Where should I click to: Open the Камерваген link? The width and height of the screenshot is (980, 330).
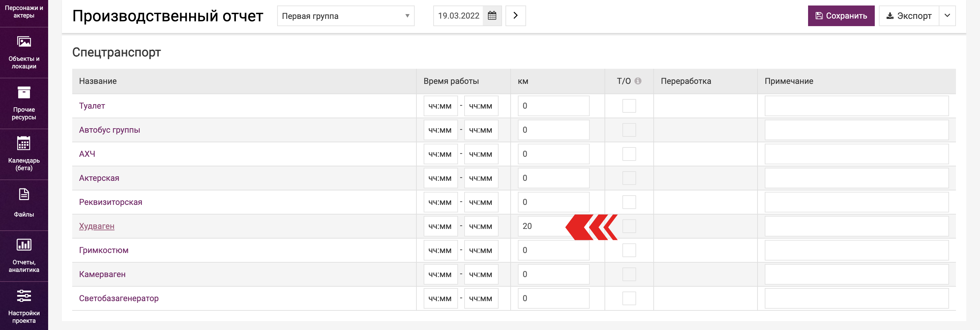[102, 274]
